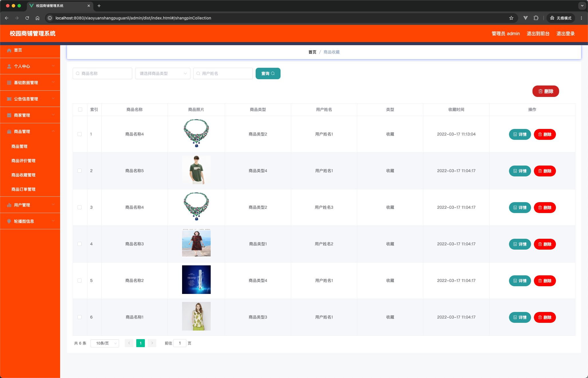Tick the checkbox for row 4
Image resolution: width=588 pixels, height=378 pixels.
[x=80, y=244]
